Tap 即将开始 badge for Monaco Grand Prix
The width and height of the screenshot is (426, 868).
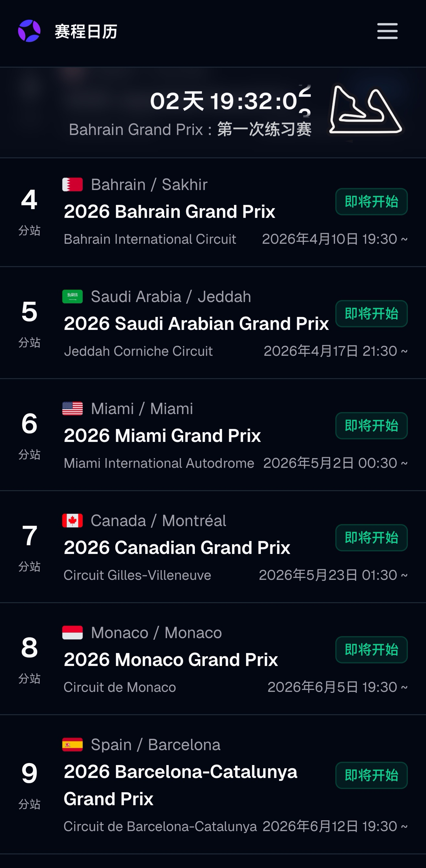click(371, 650)
